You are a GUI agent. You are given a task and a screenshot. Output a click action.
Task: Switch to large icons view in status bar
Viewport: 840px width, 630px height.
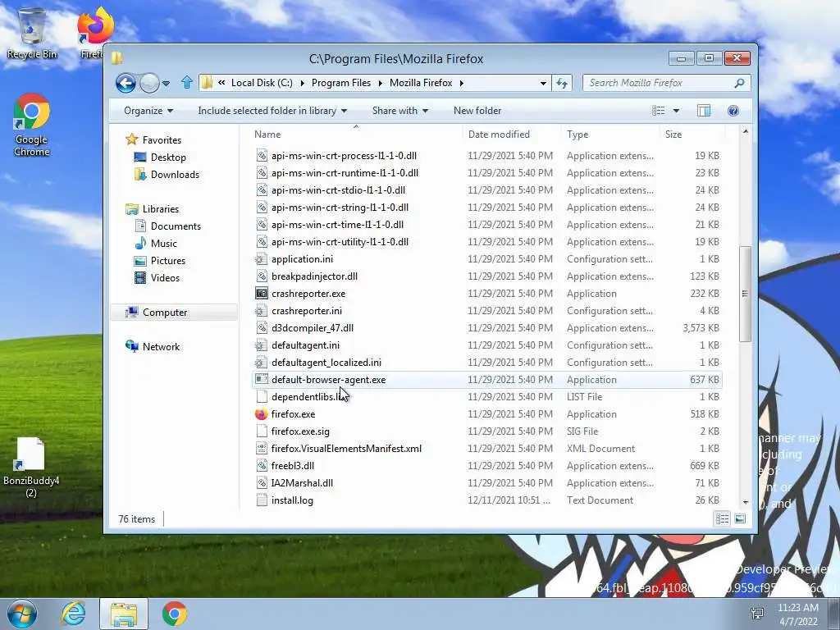740,518
